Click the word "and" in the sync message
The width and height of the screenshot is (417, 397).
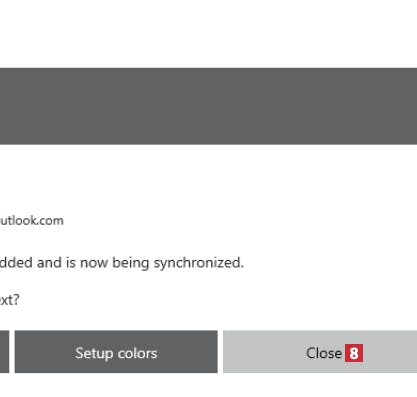point(49,263)
